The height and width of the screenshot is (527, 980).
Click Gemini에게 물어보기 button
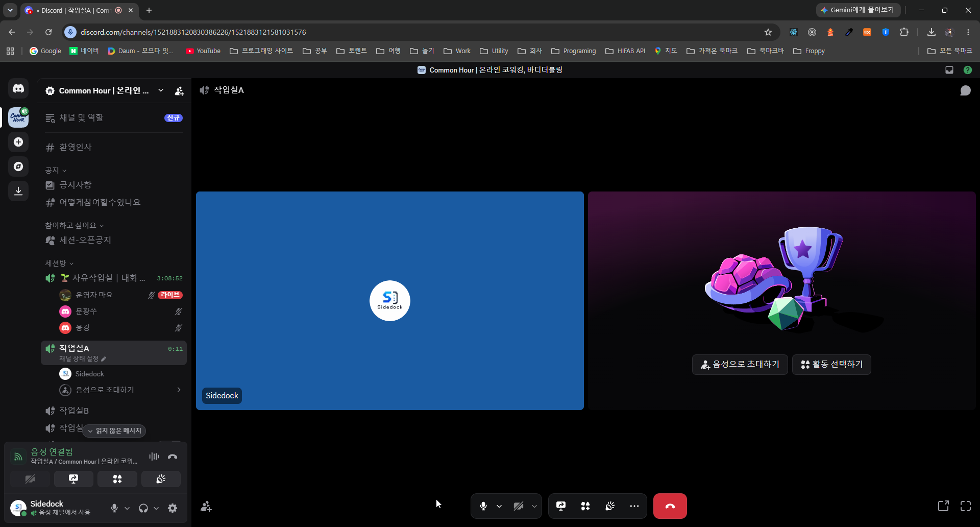(x=857, y=10)
